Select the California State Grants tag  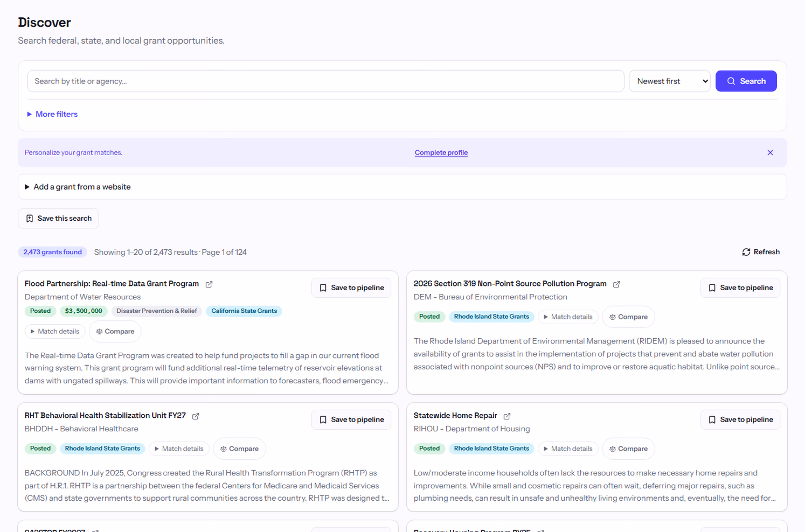click(244, 311)
